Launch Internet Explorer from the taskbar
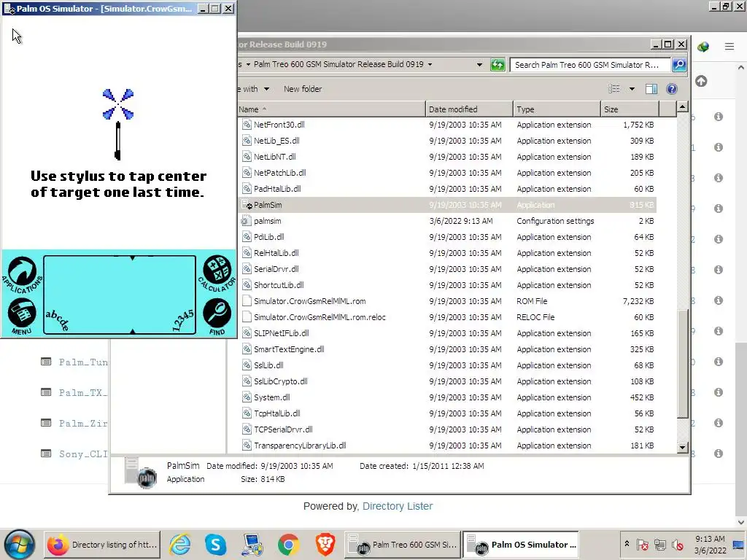The height and width of the screenshot is (560, 747). pos(180,544)
